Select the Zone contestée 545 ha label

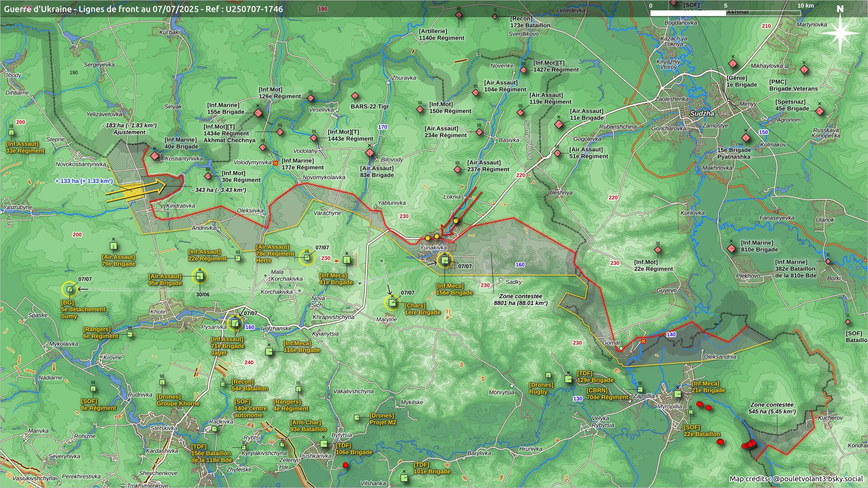[772, 408]
